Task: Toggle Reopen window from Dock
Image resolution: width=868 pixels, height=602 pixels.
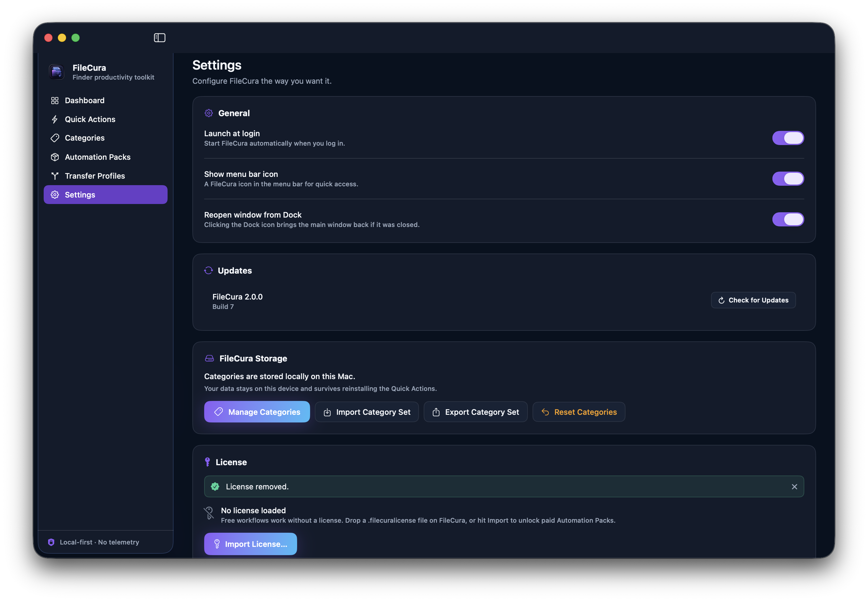Action: (788, 220)
